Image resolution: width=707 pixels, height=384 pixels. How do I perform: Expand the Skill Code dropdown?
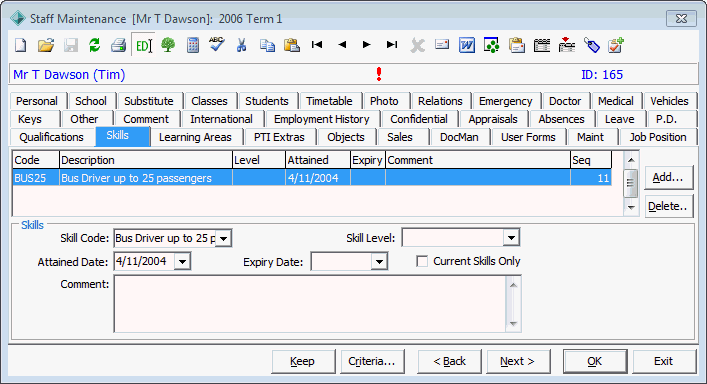tap(224, 238)
